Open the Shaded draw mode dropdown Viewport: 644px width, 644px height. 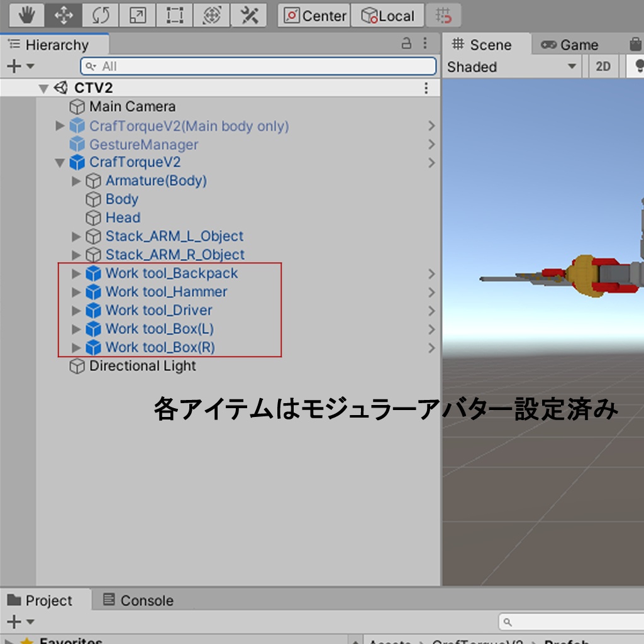point(509,67)
